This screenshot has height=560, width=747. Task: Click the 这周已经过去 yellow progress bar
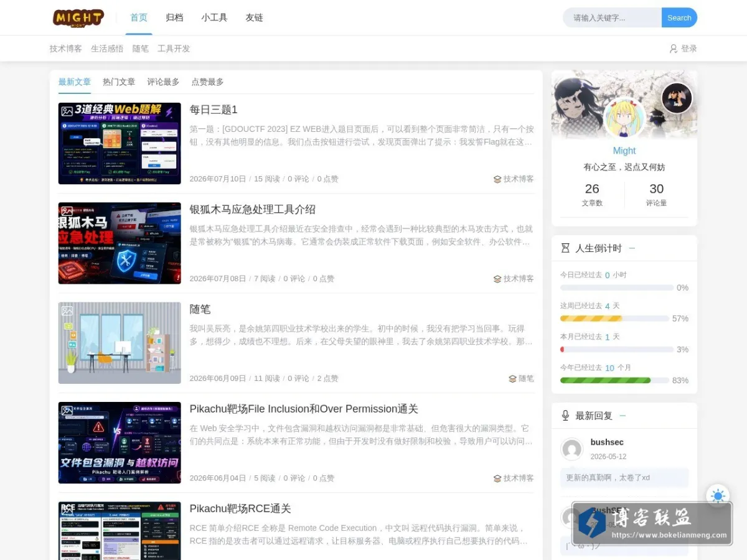tap(614, 319)
